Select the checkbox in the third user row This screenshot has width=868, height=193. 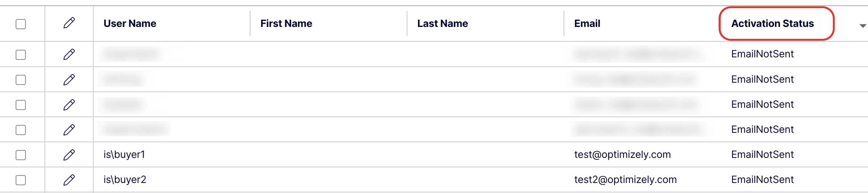pos(20,105)
